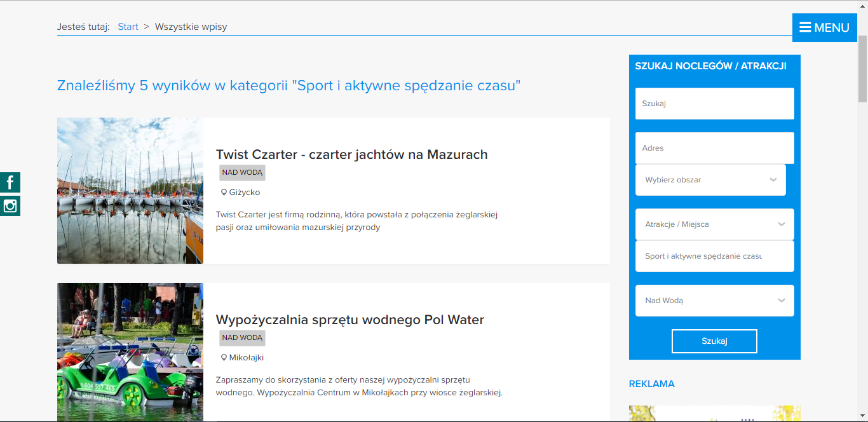Focus the Adres input field
Image resolution: width=868 pixels, height=422 pixels.
714,148
